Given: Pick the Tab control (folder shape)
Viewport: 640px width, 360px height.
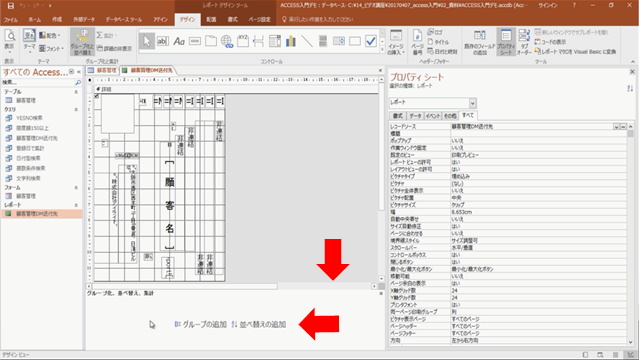Looking at the screenshot, I should pos(211,41).
